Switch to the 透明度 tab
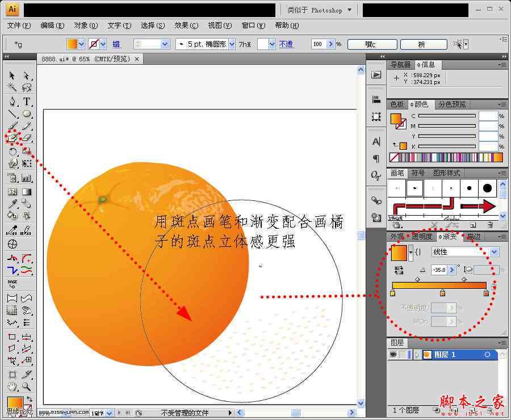The width and height of the screenshot is (511, 420). coord(422,236)
